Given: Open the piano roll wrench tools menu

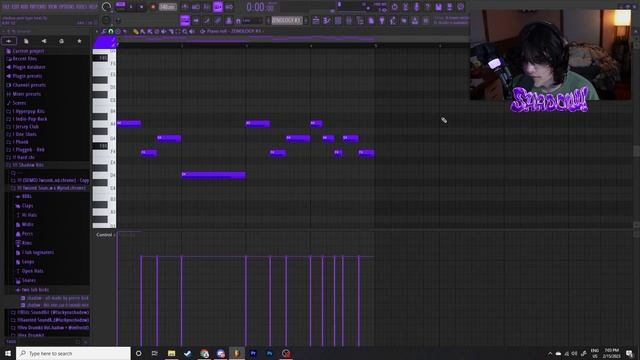Looking at the screenshot, I should pyautogui.click(x=104, y=31).
